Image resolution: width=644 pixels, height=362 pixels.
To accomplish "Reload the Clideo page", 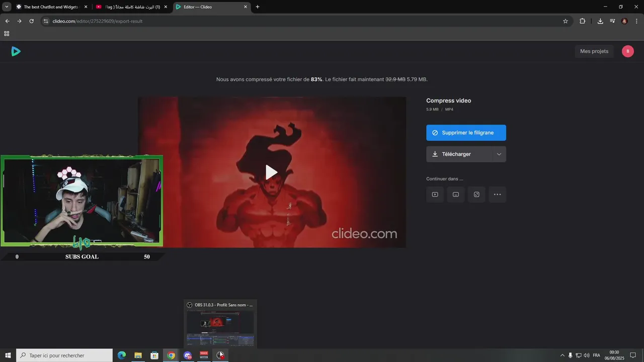I will click(31, 21).
